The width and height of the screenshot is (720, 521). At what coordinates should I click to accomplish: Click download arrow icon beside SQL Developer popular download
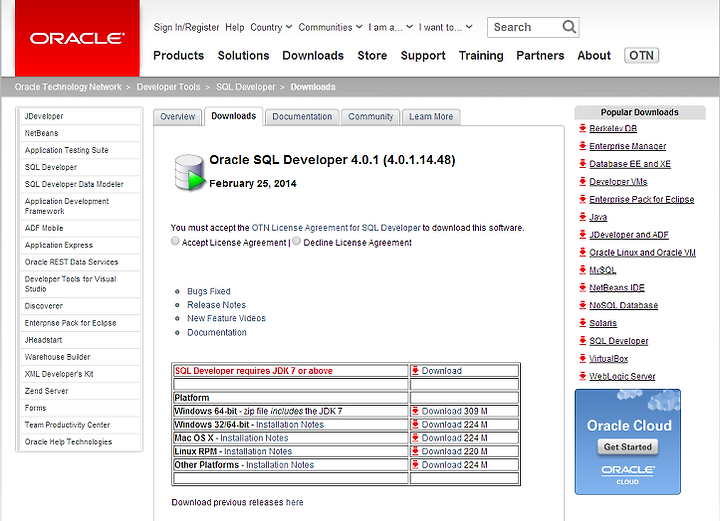click(583, 341)
